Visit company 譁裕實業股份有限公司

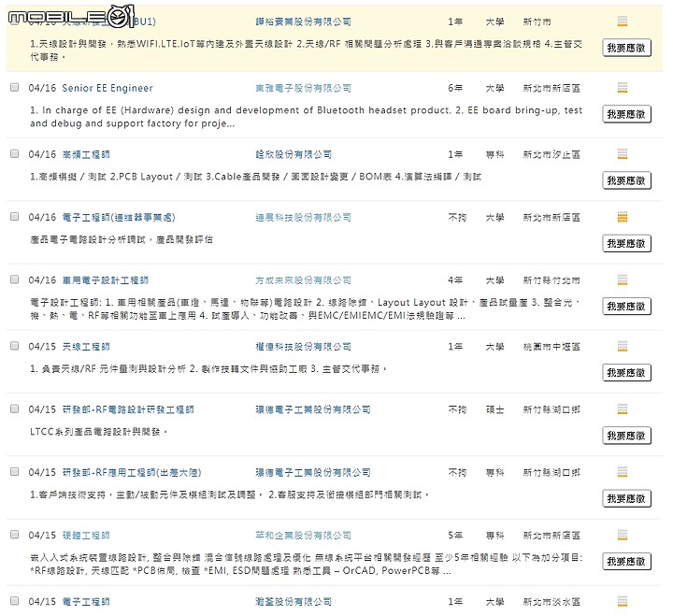[303, 21]
